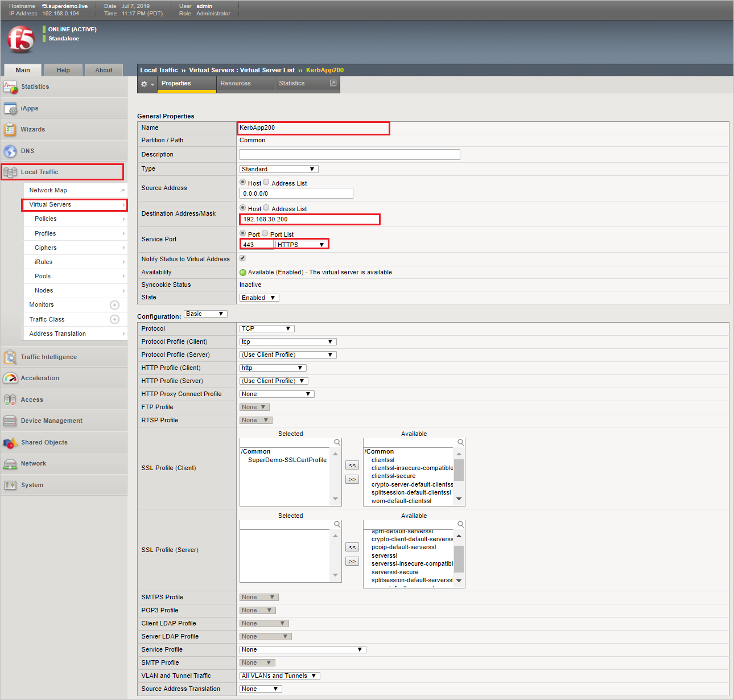This screenshot has height=700, width=734.
Task: Click the destination address field 192.168.30.200
Action: coord(310,219)
